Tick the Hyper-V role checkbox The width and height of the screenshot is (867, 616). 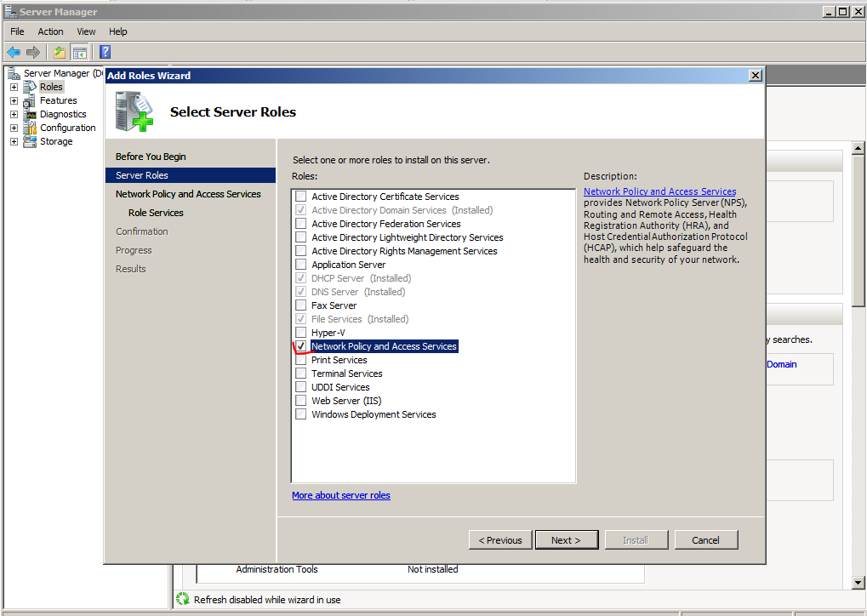point(301,333)
